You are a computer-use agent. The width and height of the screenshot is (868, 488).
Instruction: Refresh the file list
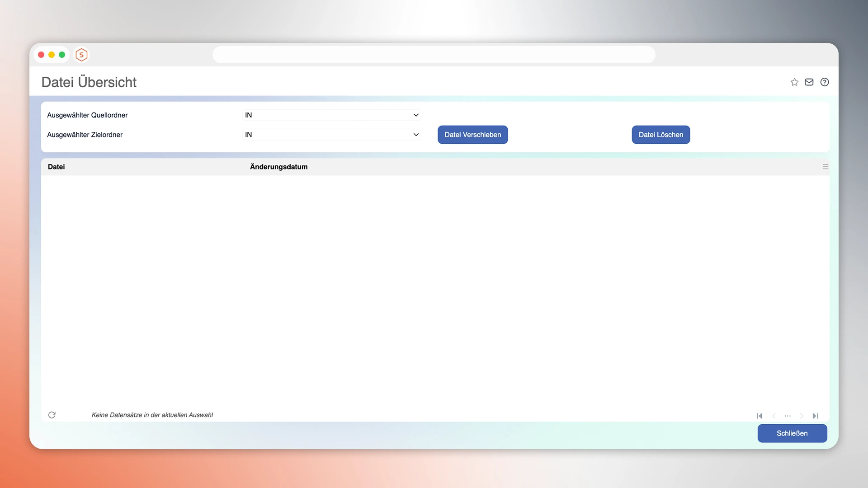point(52,415)
